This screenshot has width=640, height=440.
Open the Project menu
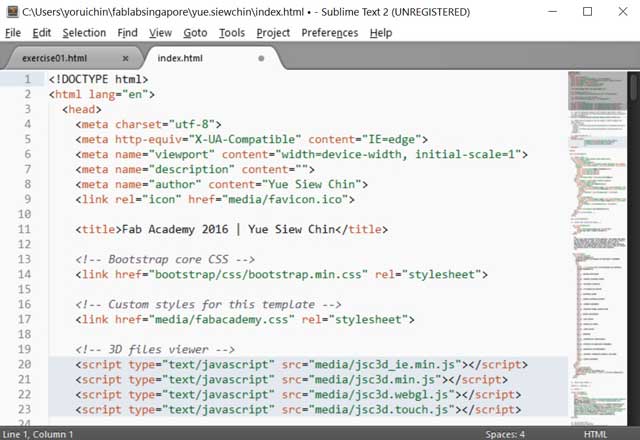(273, 33)
